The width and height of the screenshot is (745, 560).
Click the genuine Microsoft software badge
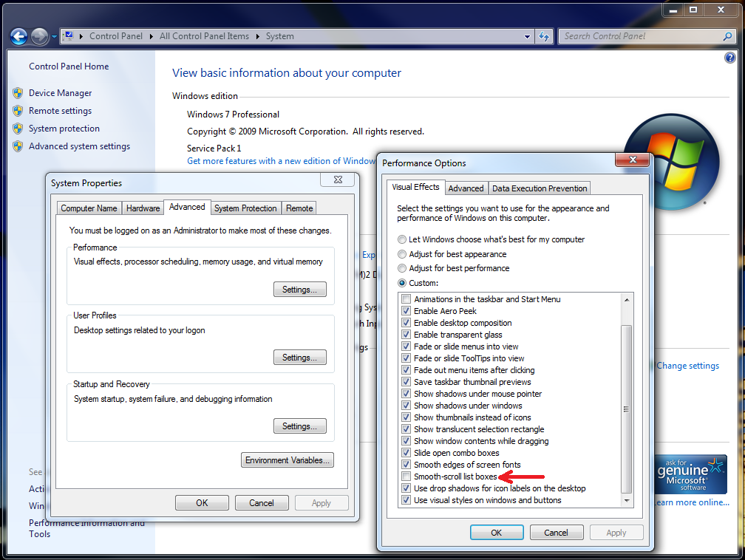click(x=691, y=474)
